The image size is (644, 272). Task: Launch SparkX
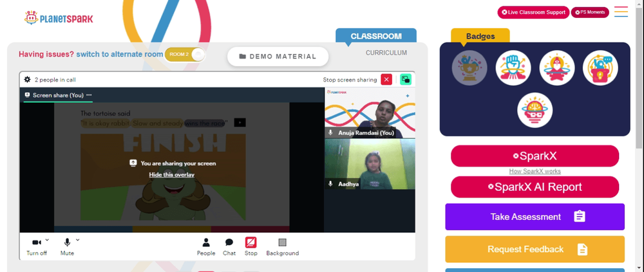pos(535,156)
